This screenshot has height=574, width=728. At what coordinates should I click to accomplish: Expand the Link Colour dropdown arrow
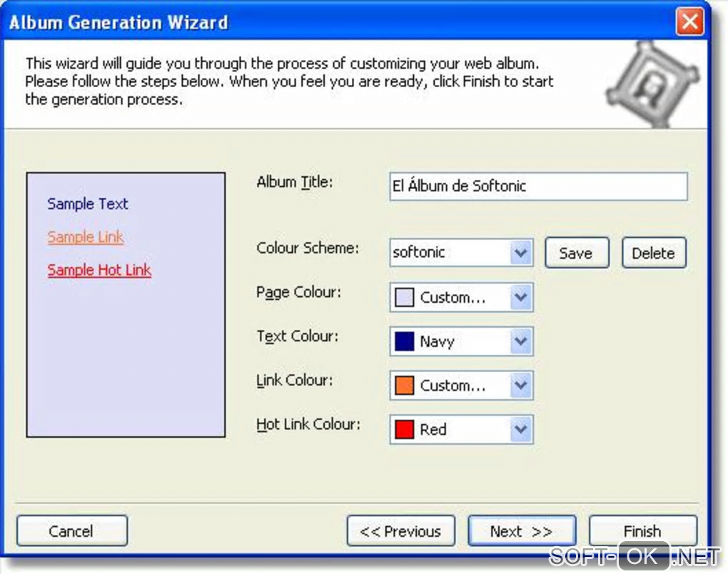pos(520,385)
